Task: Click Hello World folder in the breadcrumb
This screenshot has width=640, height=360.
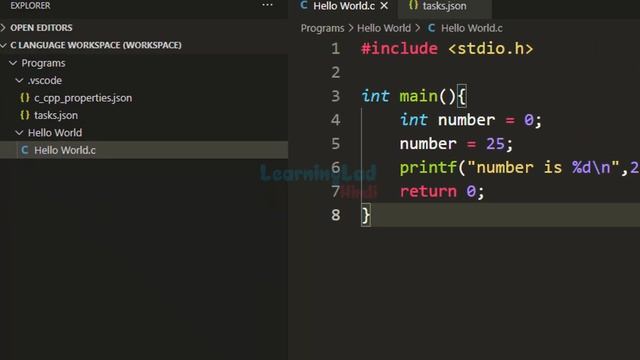Action: click(x=384, y=28)
